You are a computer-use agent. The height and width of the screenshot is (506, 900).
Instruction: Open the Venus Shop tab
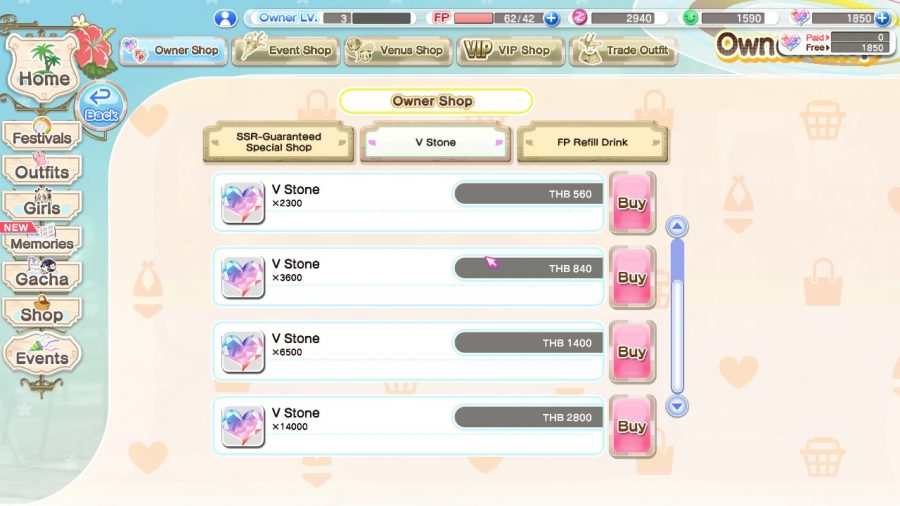(x=398, y=50)
